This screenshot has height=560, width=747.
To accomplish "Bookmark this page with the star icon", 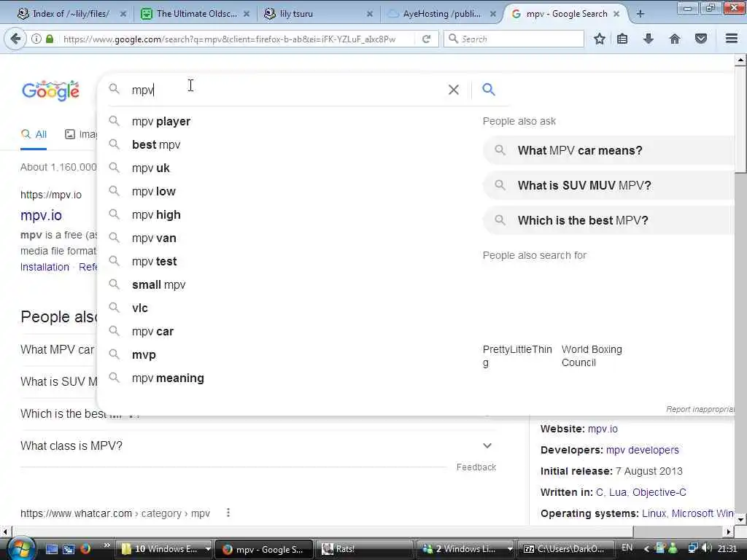I will tap(600, 39).
